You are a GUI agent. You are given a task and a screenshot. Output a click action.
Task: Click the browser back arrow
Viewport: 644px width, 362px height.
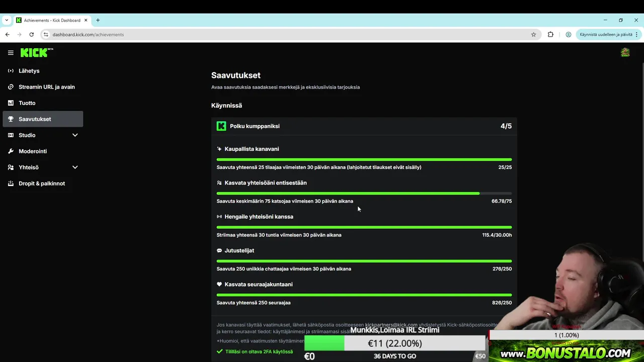[7, 35]
